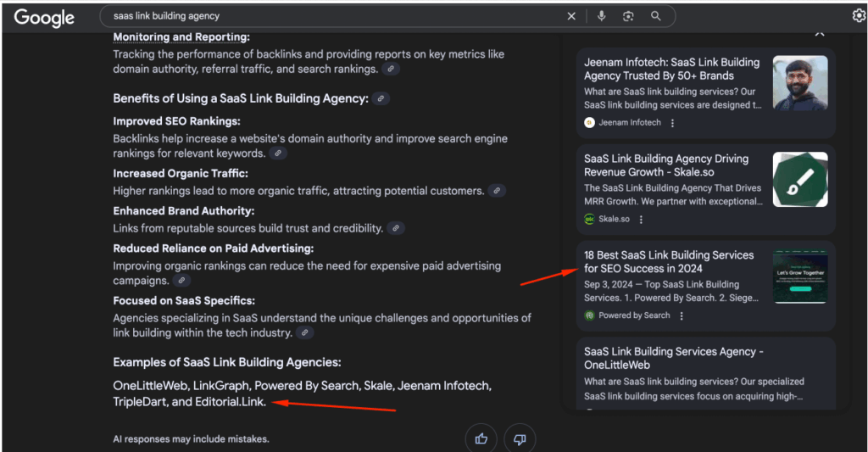The height and width of the screenshot is (452, 868).
Task: Open Google Lens image search icon
Action: pos(628,16)
